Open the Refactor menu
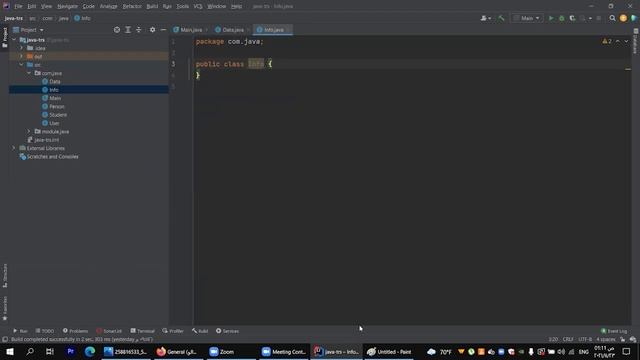The image size is (640, 360). coord(132,7)
